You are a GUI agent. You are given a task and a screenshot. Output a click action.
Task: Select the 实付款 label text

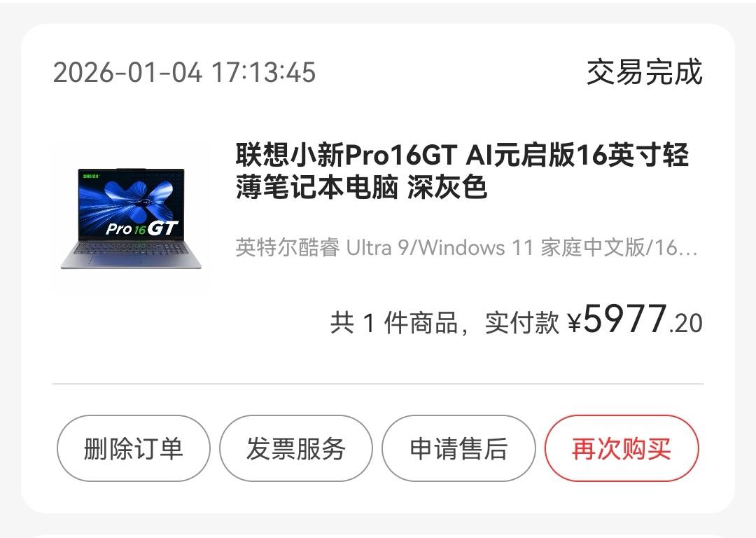(x=521, y=323)
